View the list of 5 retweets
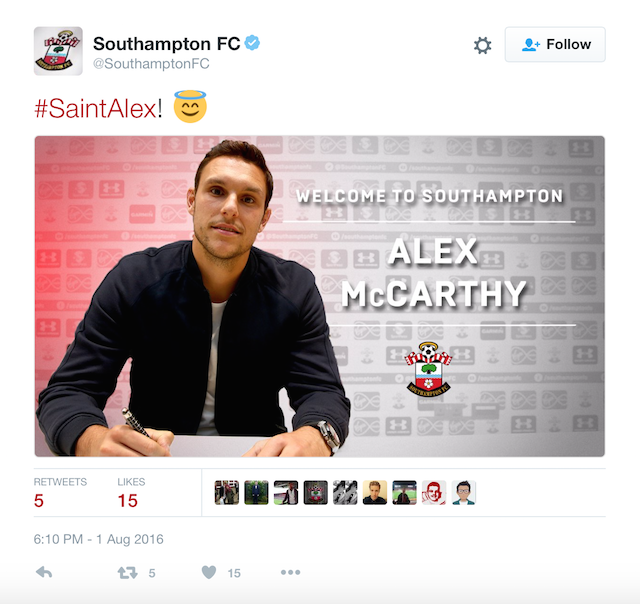The height and width of the screenshot is (604, 640). [x=60, y=493]
